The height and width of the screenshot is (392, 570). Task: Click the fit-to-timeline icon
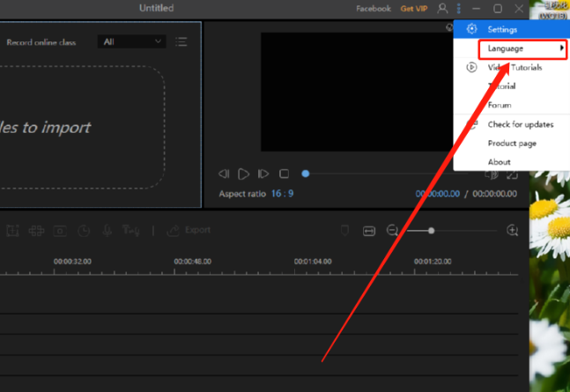pyautogui.click(x=369, y=231)
